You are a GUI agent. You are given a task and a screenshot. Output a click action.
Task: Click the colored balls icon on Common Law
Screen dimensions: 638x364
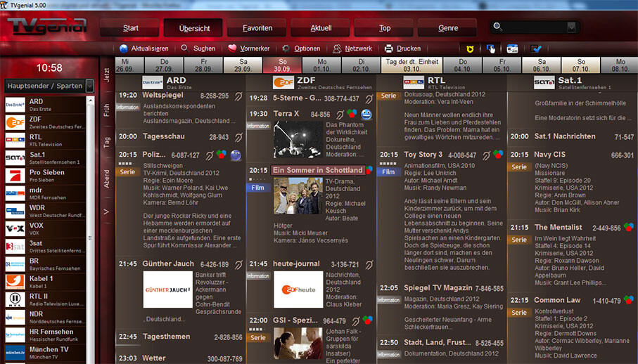click(629, 300)
